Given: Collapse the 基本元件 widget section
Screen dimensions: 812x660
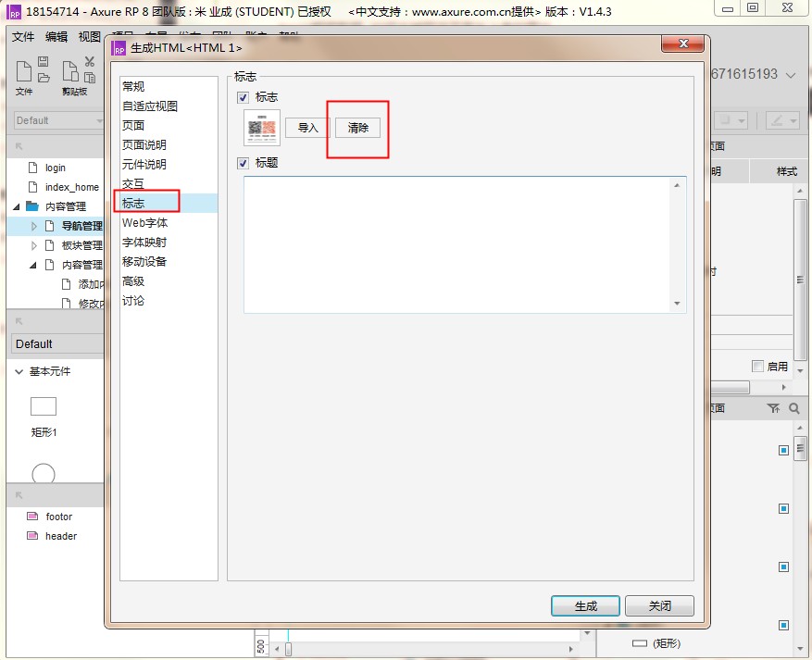Looking at the screenshot, I should pos(19,371).
